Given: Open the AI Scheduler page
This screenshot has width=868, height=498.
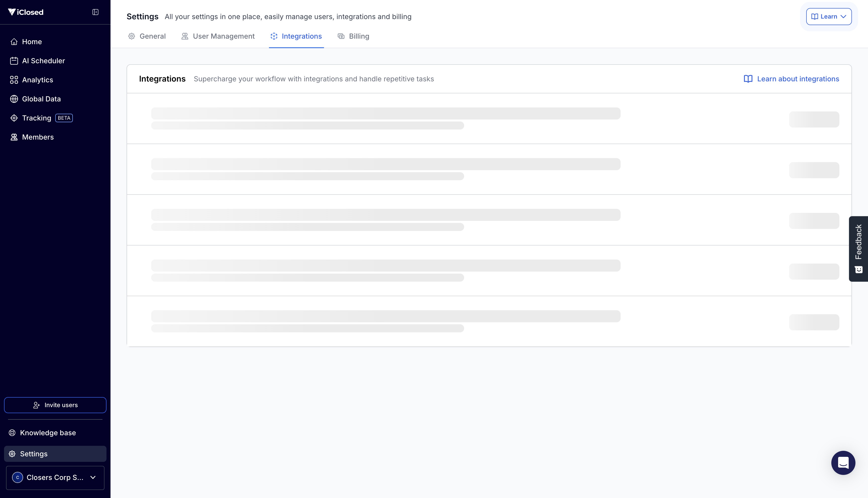Looking at the screenshot, I should (x=43, y=61).
